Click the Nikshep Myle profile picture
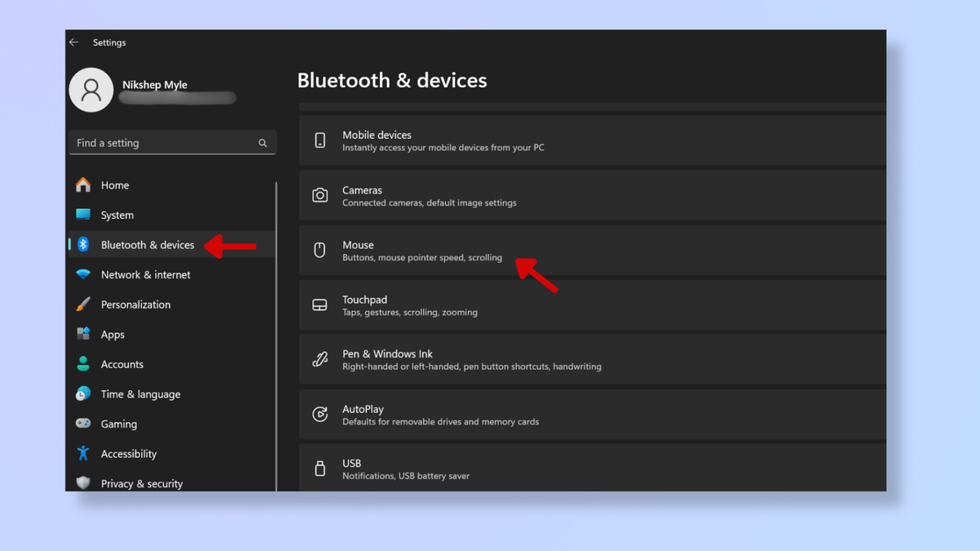 [91, 90]
